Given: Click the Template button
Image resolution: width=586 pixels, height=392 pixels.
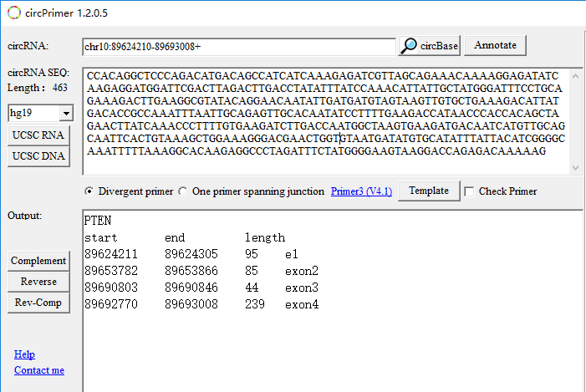Looking at the screenshot, I should pyautogui.click(x=429, y=191).
